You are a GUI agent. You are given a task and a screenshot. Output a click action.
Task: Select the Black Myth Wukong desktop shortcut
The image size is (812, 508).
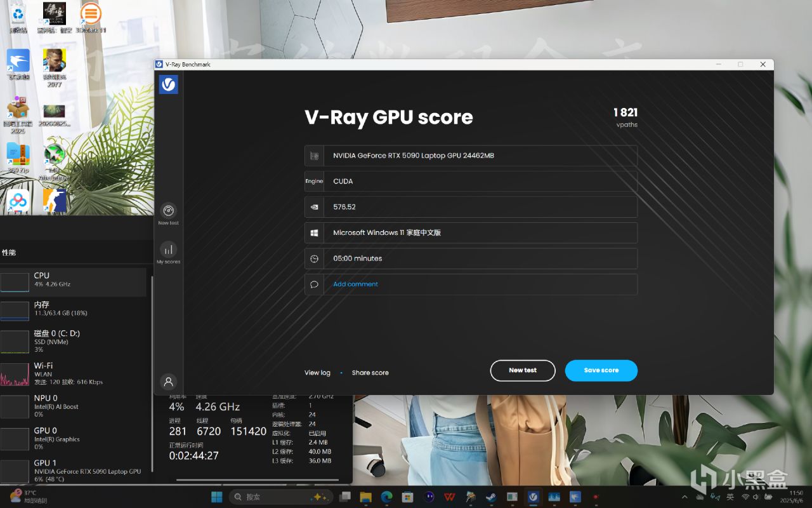pos(54,18)
